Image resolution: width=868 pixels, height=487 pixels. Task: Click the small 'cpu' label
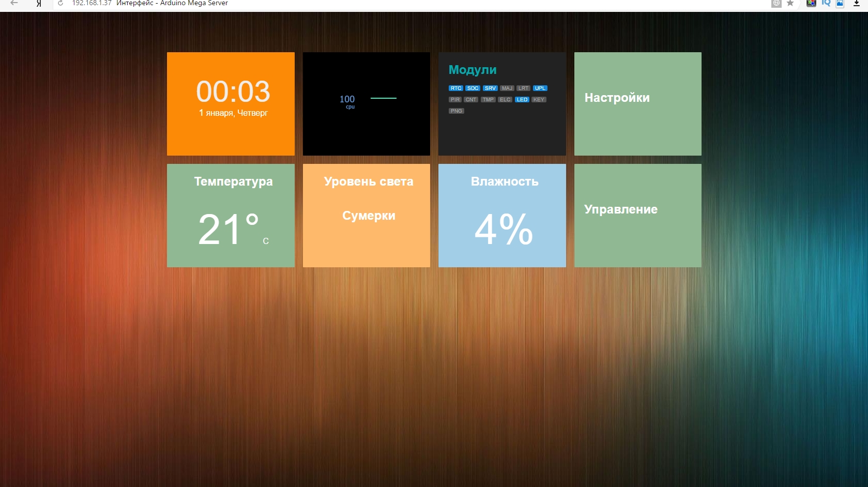[x=351, y=107]
